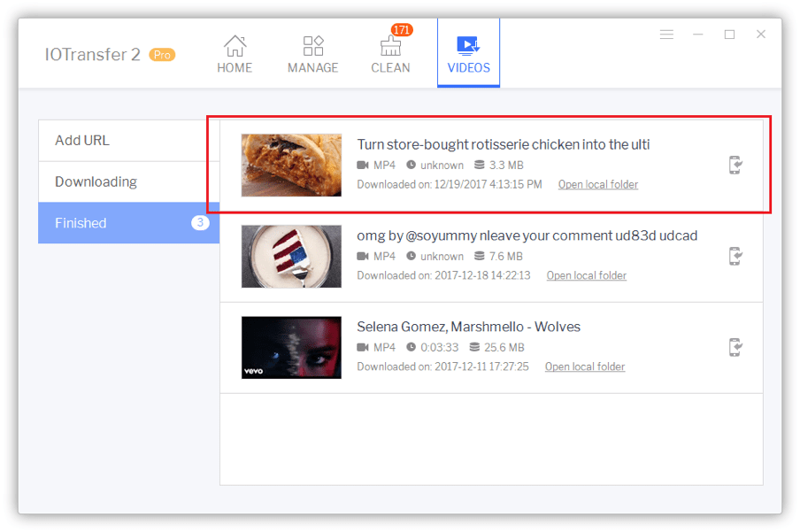Open the hamburger menu at top right
This screenshot has width=800, height=532.
click(666, 34)
